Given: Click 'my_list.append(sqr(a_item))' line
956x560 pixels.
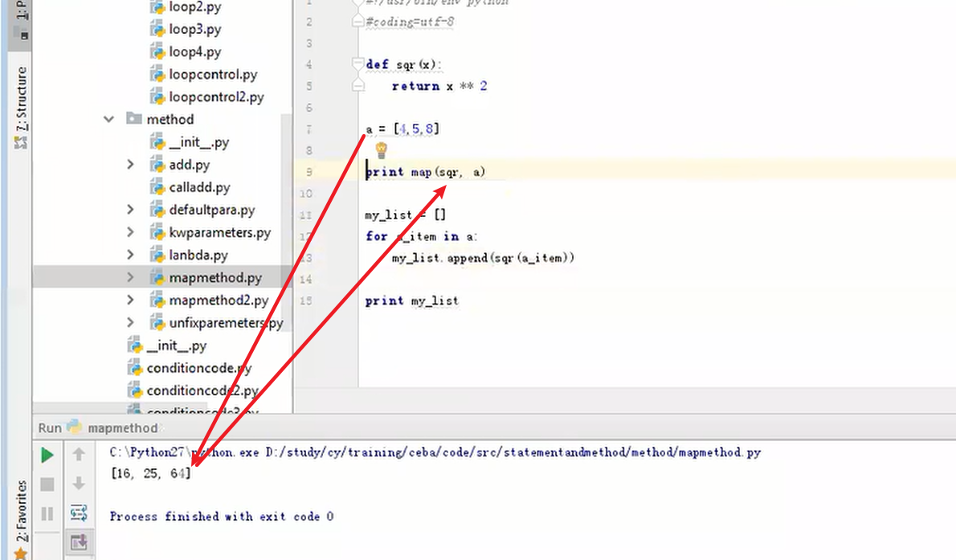Looking at the screenshot, I should point(483,258).
